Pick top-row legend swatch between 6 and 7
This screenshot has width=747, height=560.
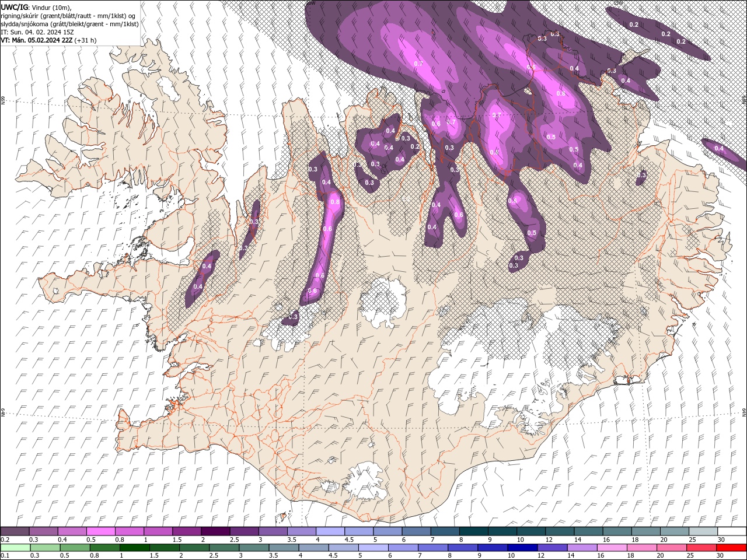[x=416, y=531]
